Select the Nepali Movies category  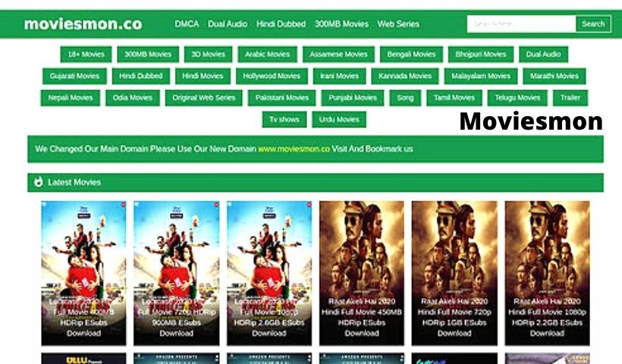pos(71,98)
